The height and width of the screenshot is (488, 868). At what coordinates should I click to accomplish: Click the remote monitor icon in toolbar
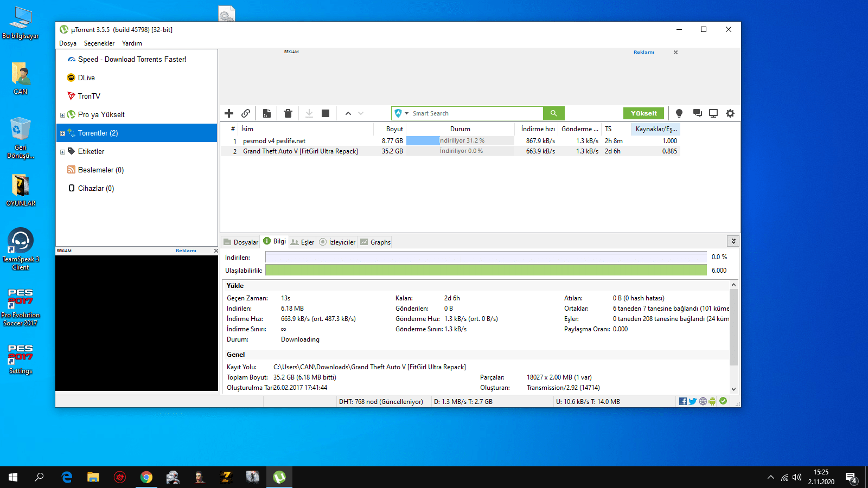click(713, 113)
